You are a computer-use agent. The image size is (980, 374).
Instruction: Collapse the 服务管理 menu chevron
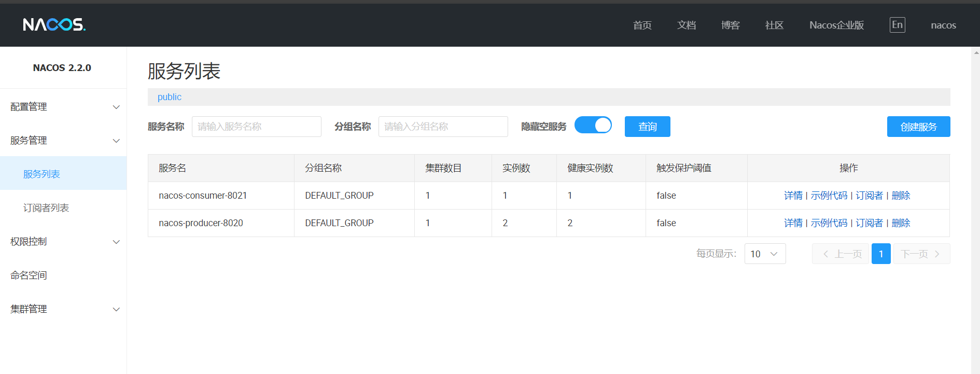[x=116, y=141]
